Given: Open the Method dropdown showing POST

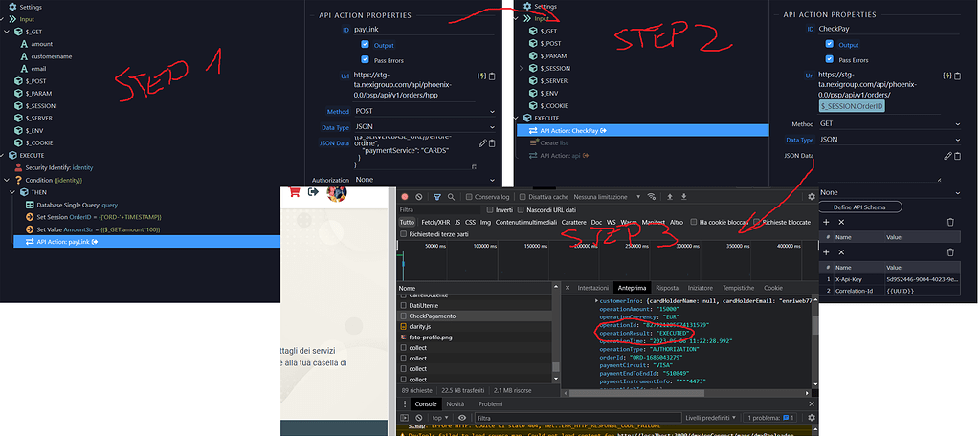Looking at the screenshot, I should pos(424,111).
